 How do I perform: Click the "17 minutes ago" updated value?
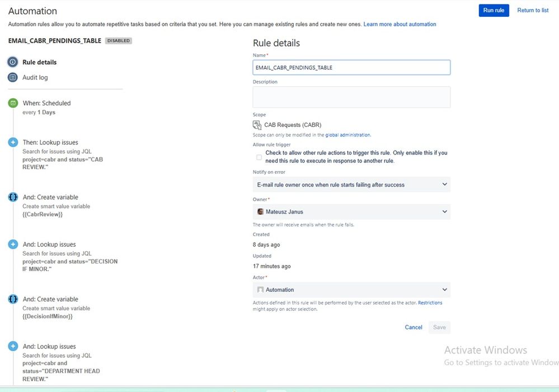271,266
